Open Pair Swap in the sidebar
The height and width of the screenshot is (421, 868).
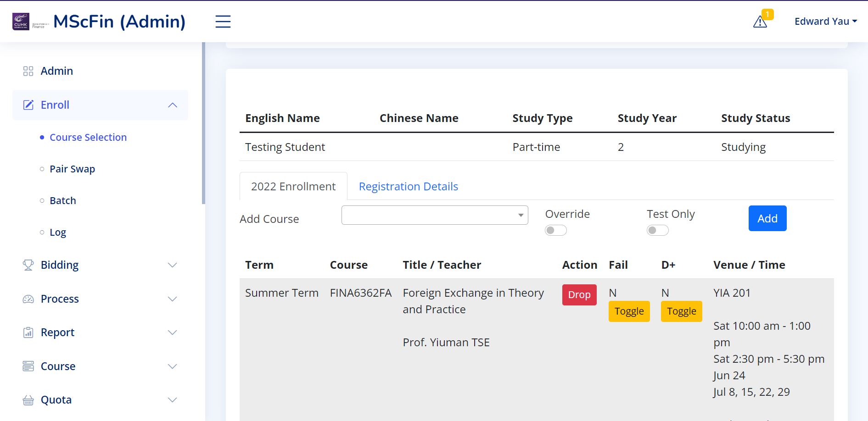pos(72,169)
